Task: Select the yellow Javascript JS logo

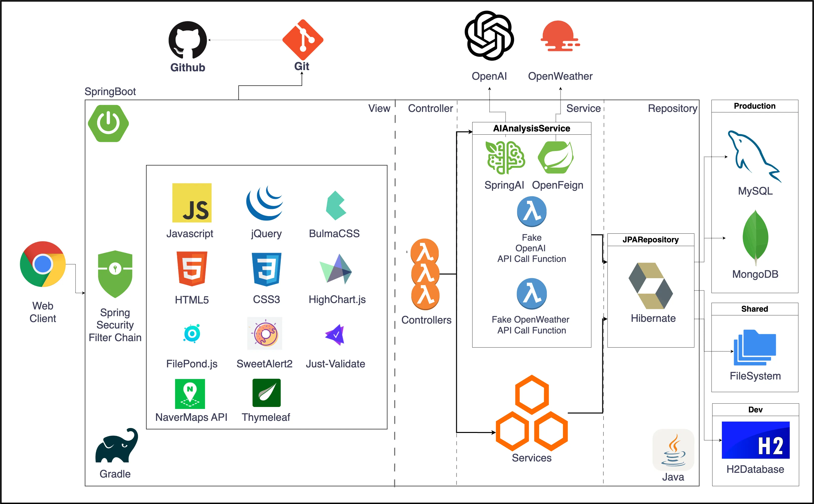Action: click(x=192, y=203)
